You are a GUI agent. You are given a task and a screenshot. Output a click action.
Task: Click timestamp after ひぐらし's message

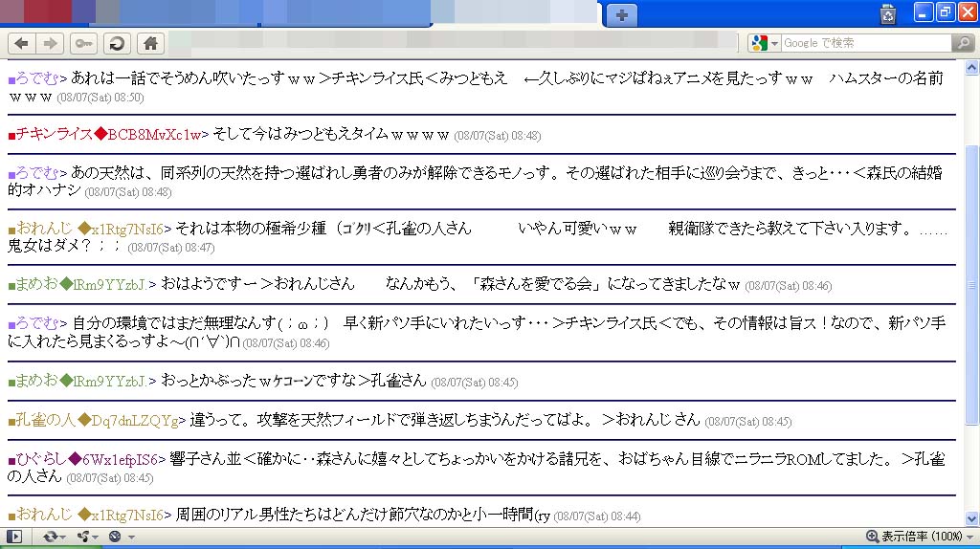click(x=109, y=478)
